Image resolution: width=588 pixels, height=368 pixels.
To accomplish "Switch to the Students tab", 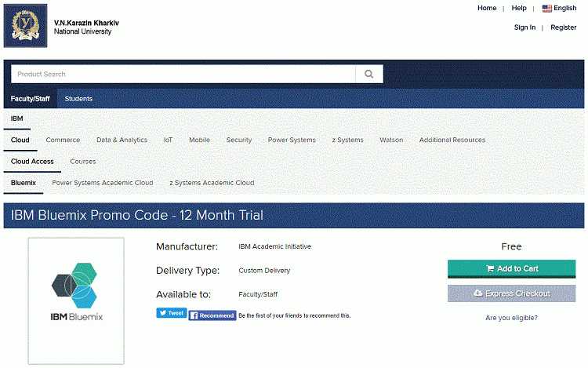I will click(x=78, y=99).
